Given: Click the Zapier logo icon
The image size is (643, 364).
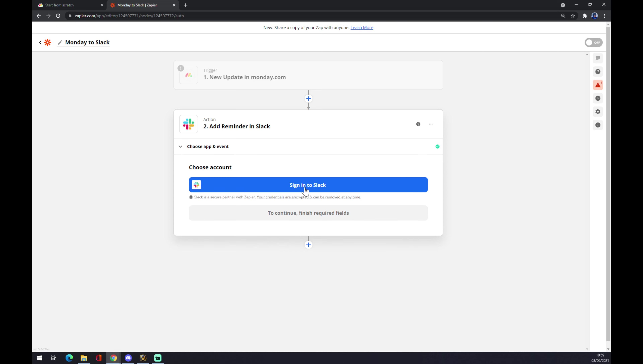Looking at the screenshot, I should click(48, 42).
